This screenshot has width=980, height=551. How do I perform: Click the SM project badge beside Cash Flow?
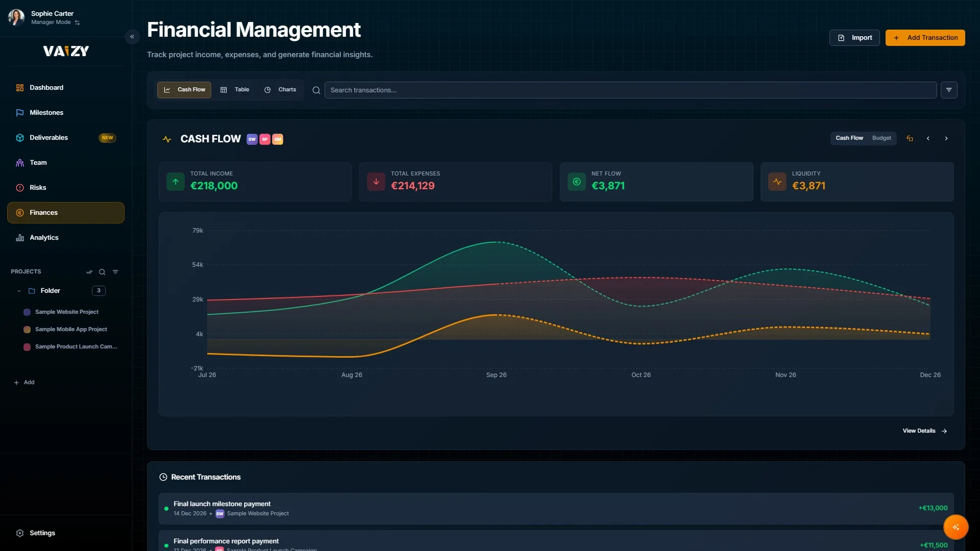[x=278, y=139]
